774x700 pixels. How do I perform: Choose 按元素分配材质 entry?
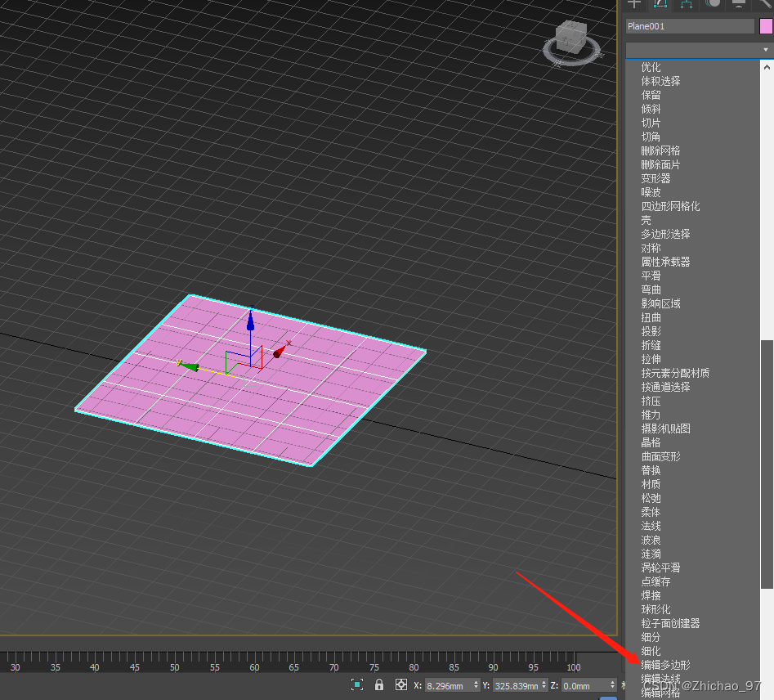(x=675, y=373)
